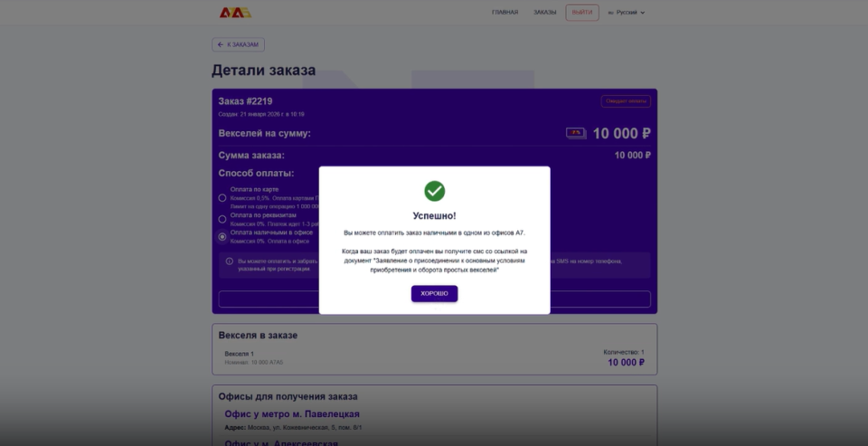Return via К ЗАКАЗАМ button
This screenshot has width=868, height=446.
coord(238,44)
